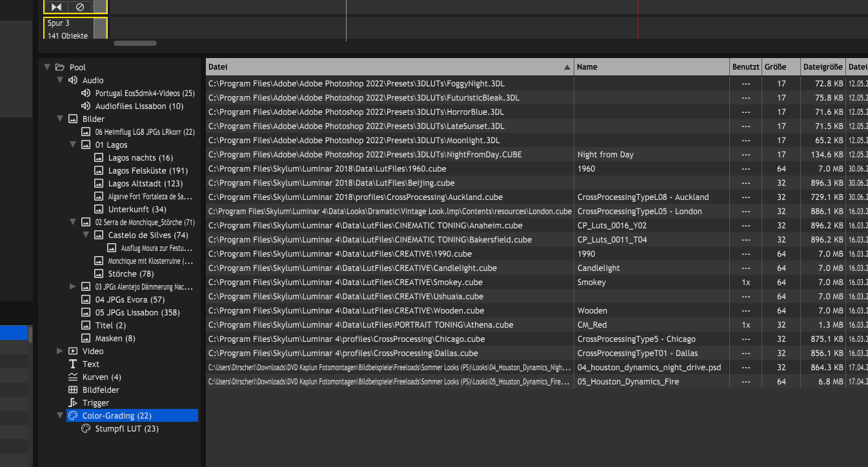Select the Lagos Felsküste (191) tree item

[x=148, y=170]
